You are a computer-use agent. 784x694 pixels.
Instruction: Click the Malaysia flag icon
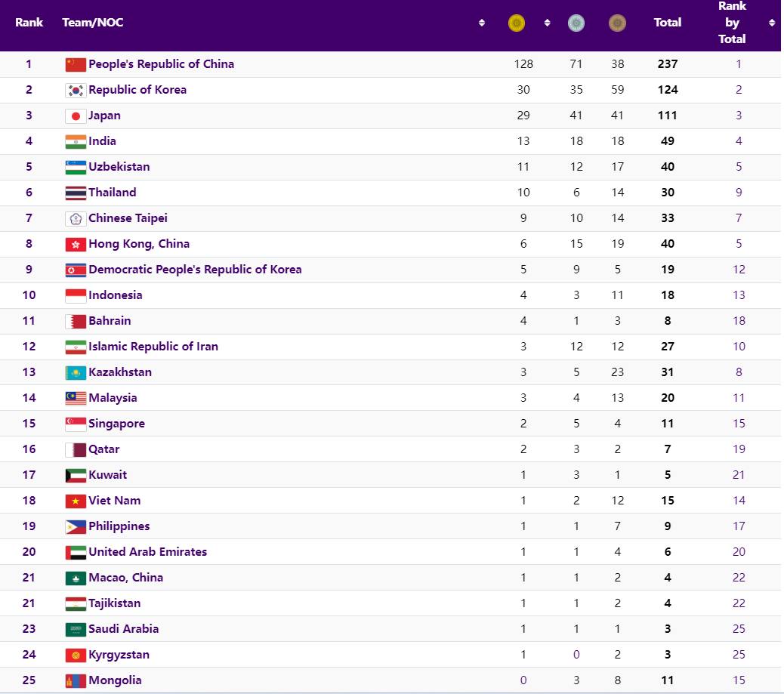pos(76,398)
